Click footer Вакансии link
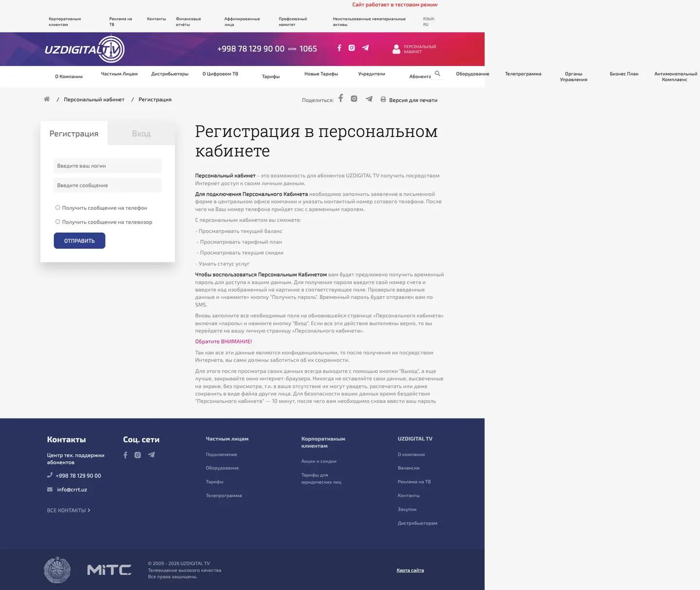Screen dimensions: 700x590 click(x=409, y=468)
